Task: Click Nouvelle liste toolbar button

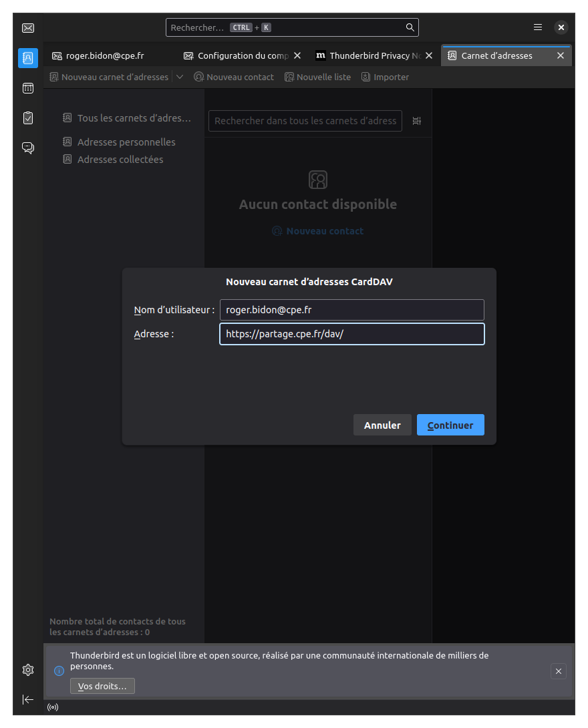Action: (x=317, y=77)
